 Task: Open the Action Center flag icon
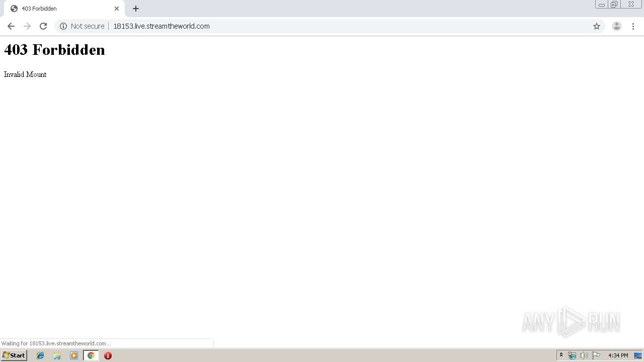pyautogui.click(x=596, y=355)
